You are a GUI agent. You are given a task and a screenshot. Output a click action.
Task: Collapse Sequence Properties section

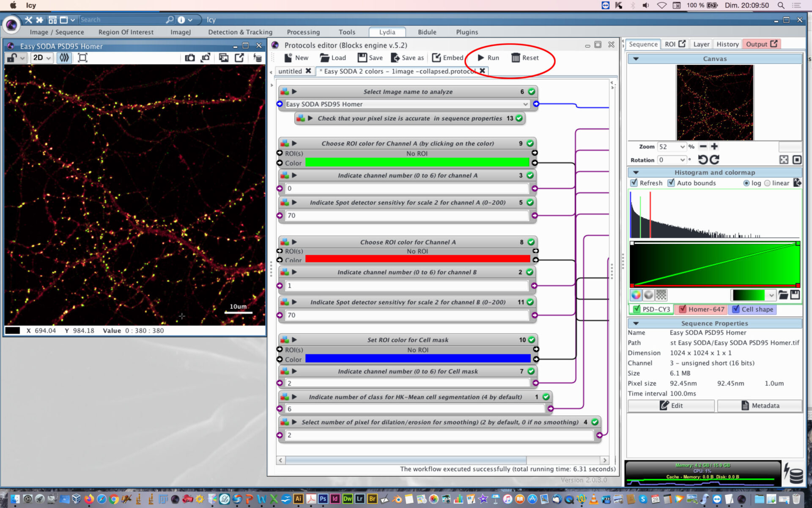pos(636,323)
